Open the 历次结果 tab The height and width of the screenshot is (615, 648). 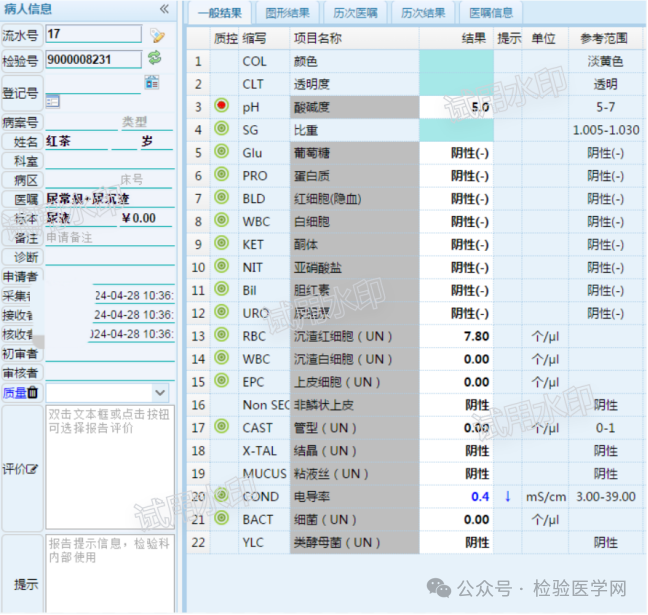point(423,13)
